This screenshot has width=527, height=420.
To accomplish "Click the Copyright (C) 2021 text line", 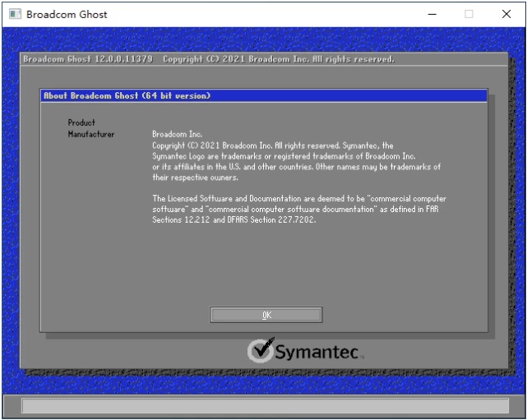I will coord(272,145).
